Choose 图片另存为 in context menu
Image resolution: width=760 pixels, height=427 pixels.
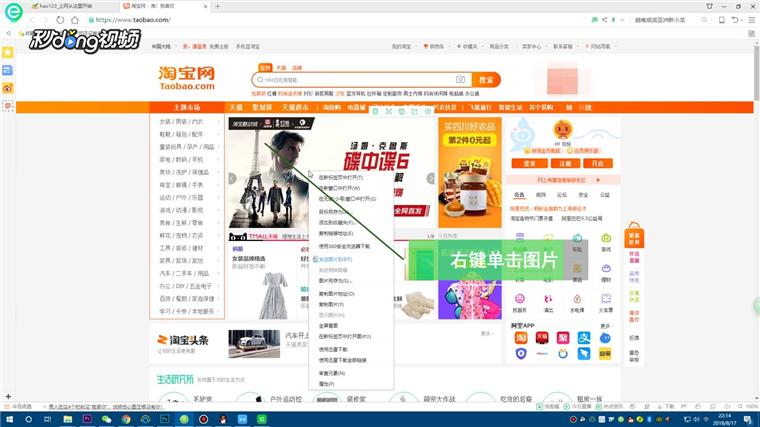point(350,281)
